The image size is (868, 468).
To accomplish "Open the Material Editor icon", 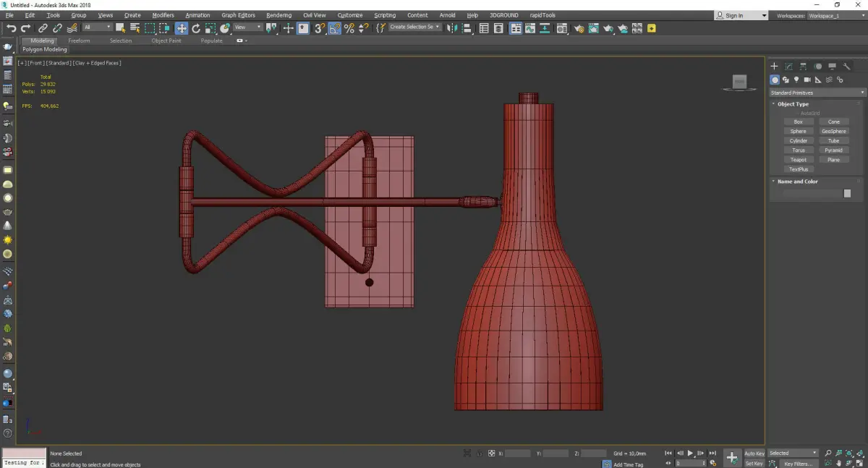I will pyautogui.click(x=561, y=28).
